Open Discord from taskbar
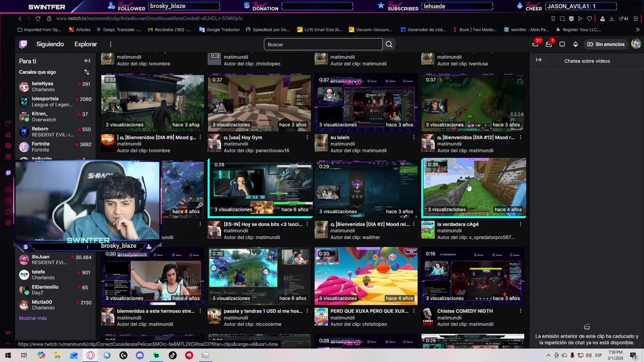 coord(139,355)
